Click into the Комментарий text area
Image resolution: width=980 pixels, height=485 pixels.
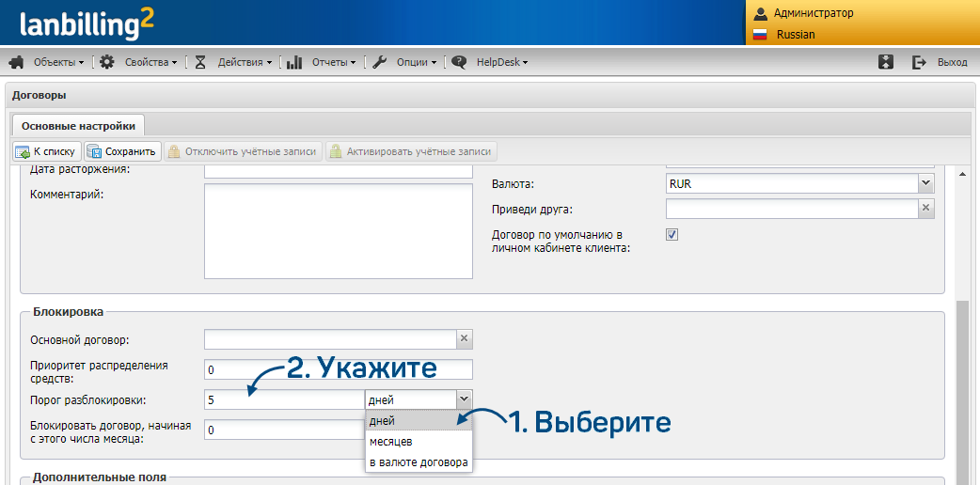339,231
